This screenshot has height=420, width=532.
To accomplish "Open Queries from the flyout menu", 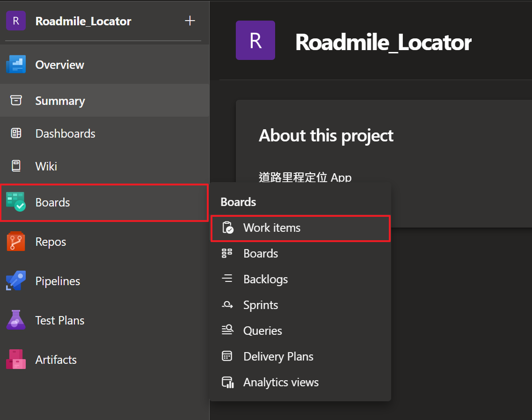I will 262,331.
